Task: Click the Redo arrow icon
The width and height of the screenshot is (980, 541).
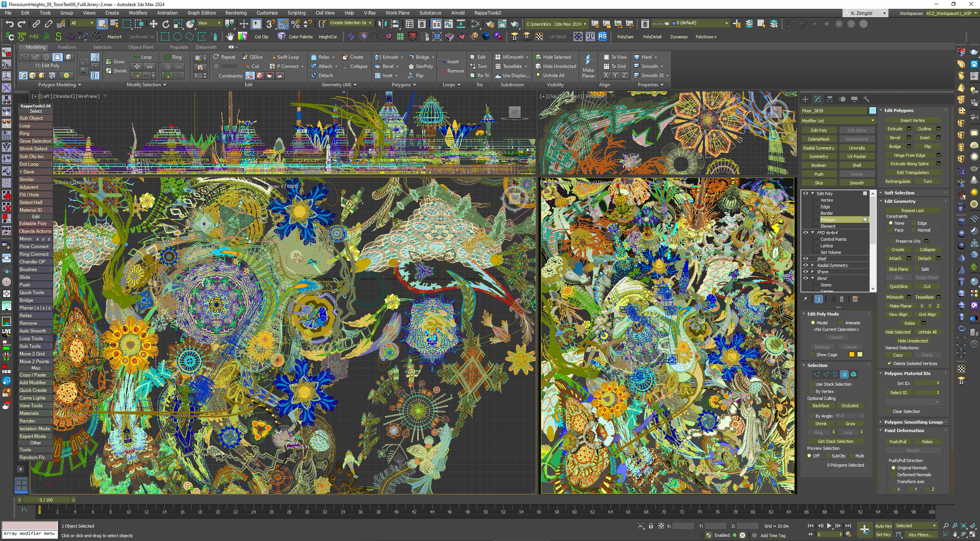Action: 22,24
